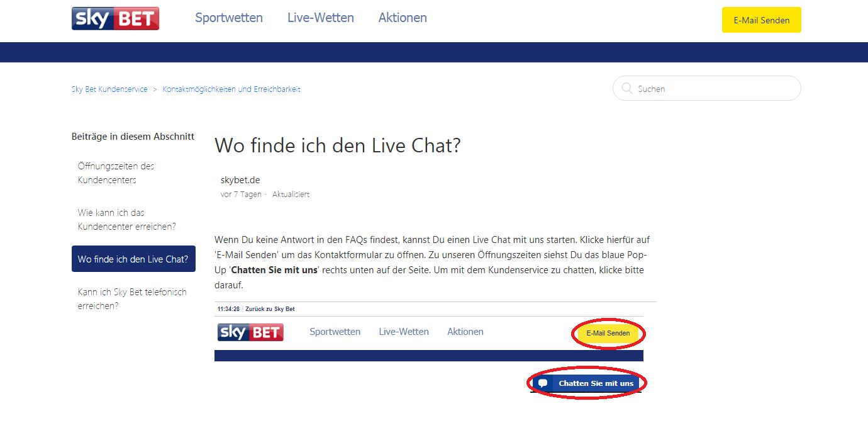Screen dimensions: 868x435
Task: Select sidebar item Wo finde ich den Live Chat?
Action: [x=133, y=259]
